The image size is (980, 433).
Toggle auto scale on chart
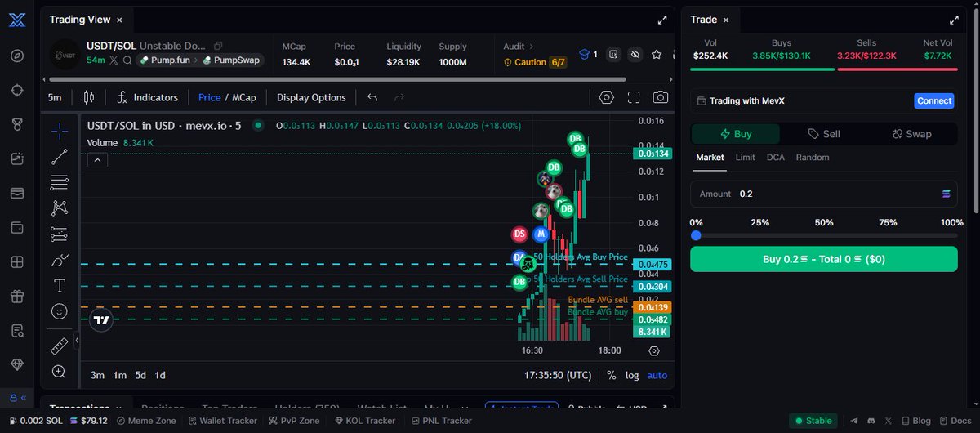[x=657, y=375]
